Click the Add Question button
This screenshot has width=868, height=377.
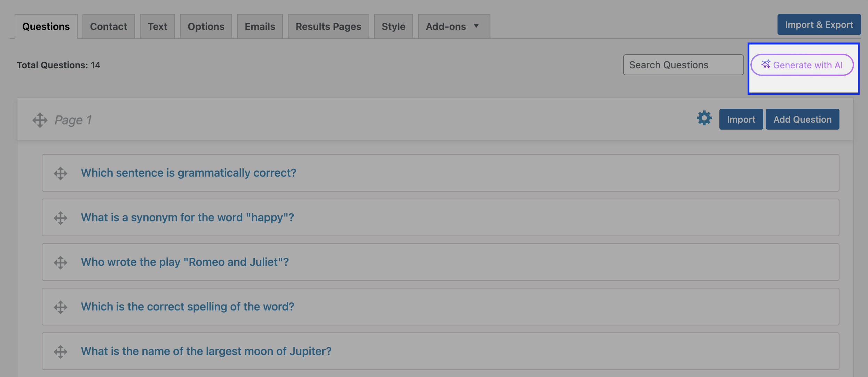[x=802, y=119]
